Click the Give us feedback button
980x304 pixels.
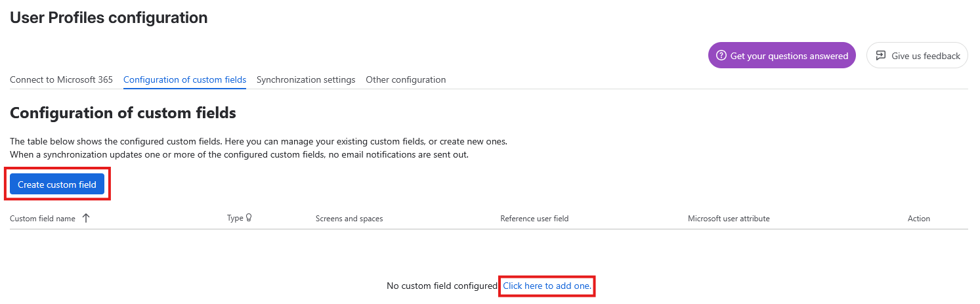[917, 56]
